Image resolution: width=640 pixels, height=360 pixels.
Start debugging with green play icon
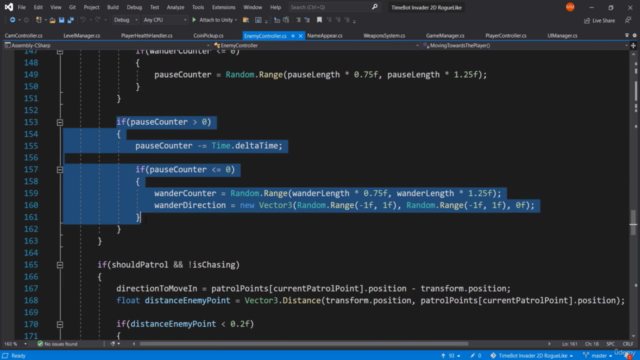point(194,20)
